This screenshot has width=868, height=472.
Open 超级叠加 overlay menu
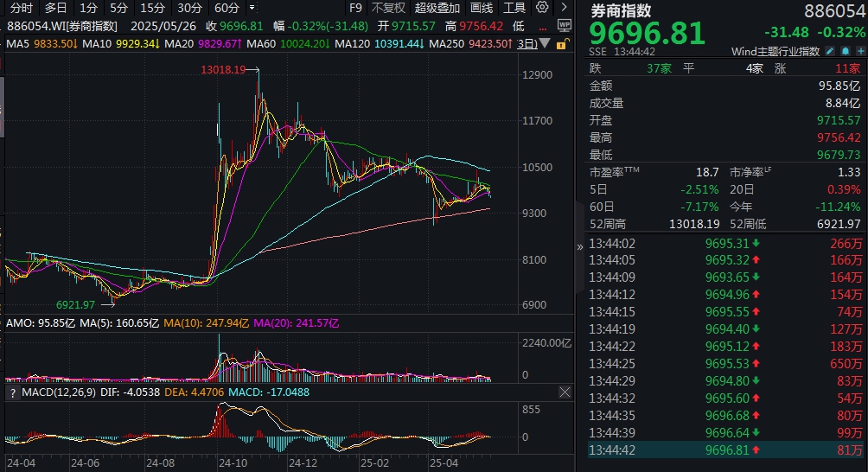(x=437, y=8)
